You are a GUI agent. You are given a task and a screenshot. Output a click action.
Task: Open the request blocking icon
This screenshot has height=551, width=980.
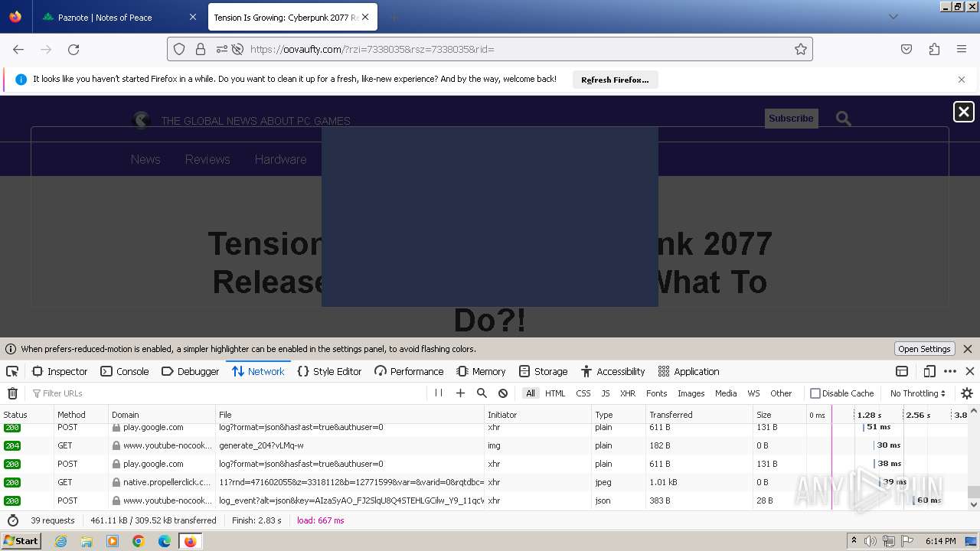pyautogui.click(x=503, y=393)
